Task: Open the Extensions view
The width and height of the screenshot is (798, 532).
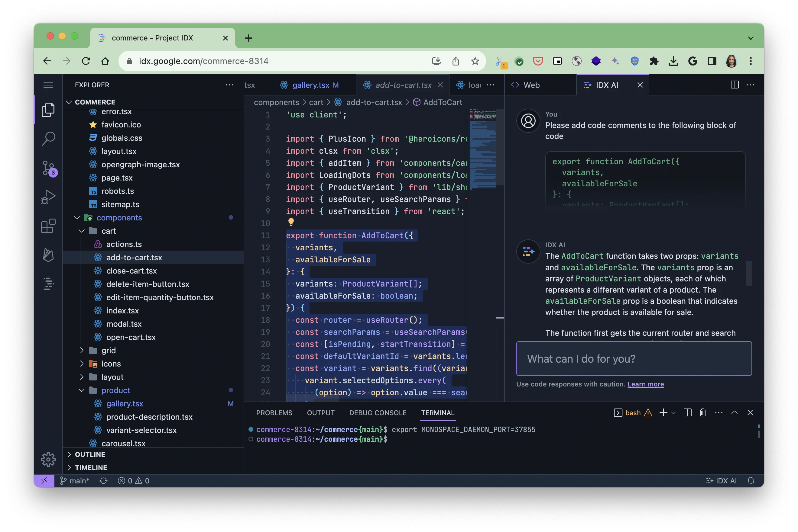Action: [48, 226]
